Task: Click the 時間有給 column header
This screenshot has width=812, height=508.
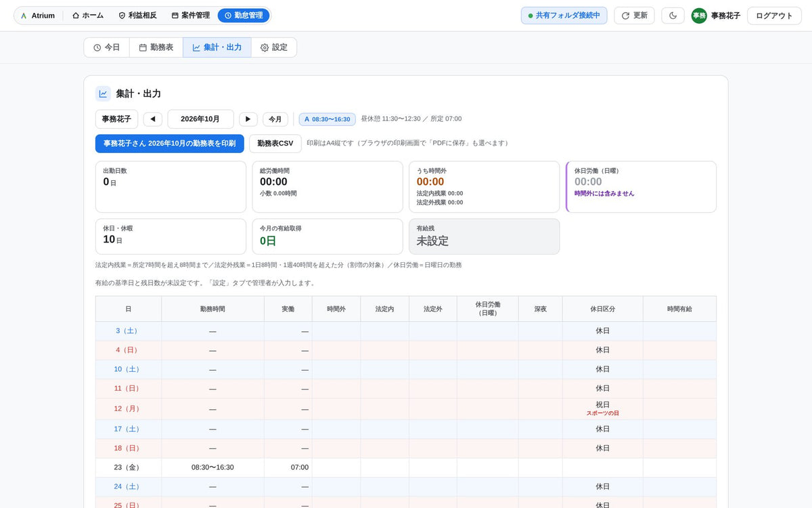Action: 679,309
